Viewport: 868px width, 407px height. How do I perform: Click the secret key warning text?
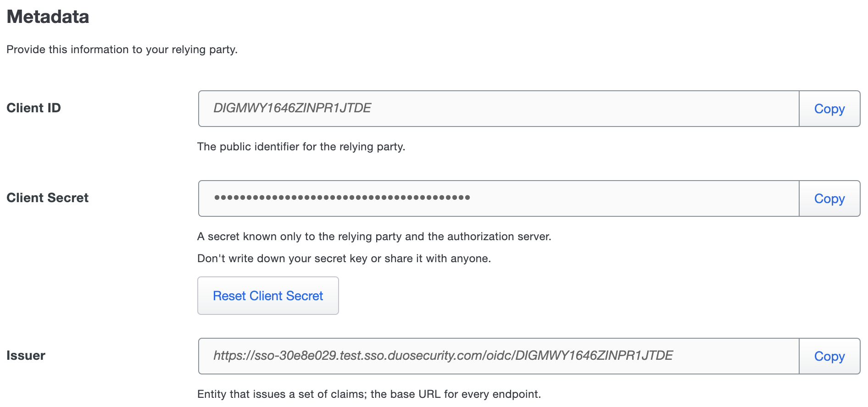pos(344,258)
